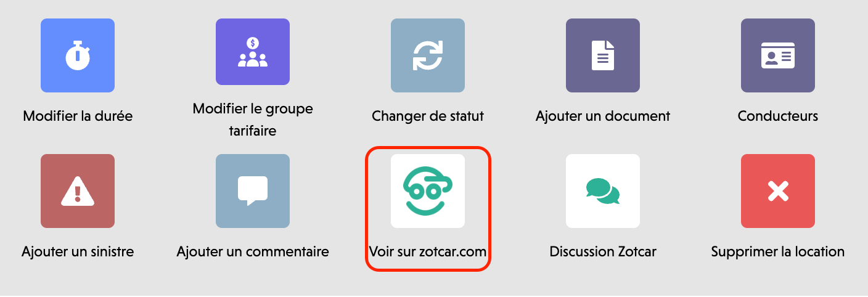This screenshot has width=868, height=297.
Task: Open the driver ID card icon
Action: (778, 55)
